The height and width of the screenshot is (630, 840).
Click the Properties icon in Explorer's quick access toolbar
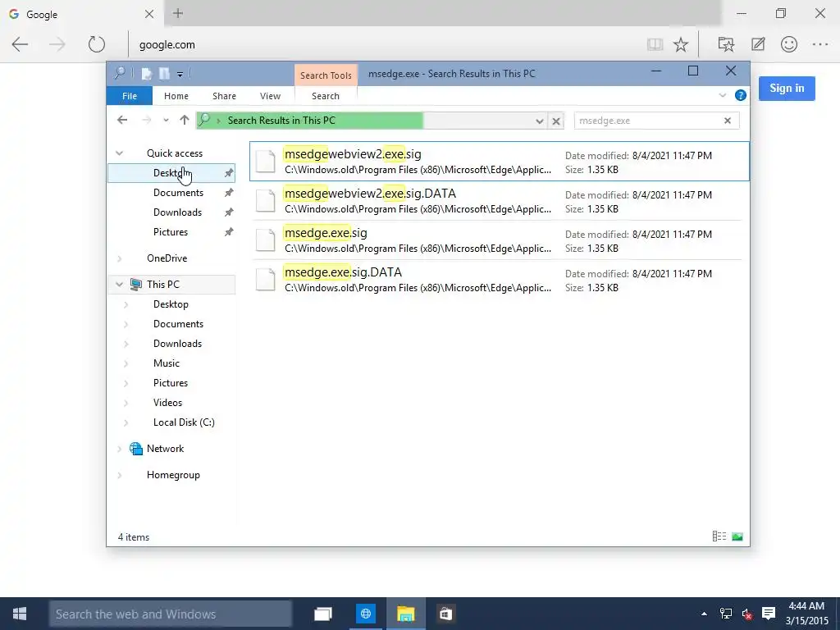pyautogui.click(x=146, y=74)
